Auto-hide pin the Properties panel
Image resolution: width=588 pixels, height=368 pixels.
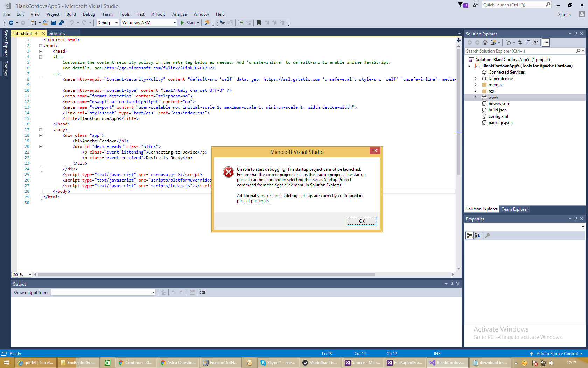(576, 219)
